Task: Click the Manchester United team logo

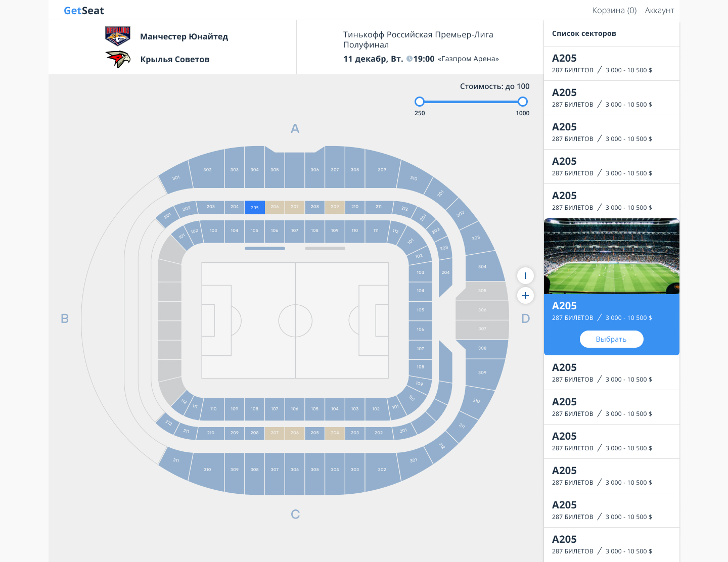Action: [118, 36]
